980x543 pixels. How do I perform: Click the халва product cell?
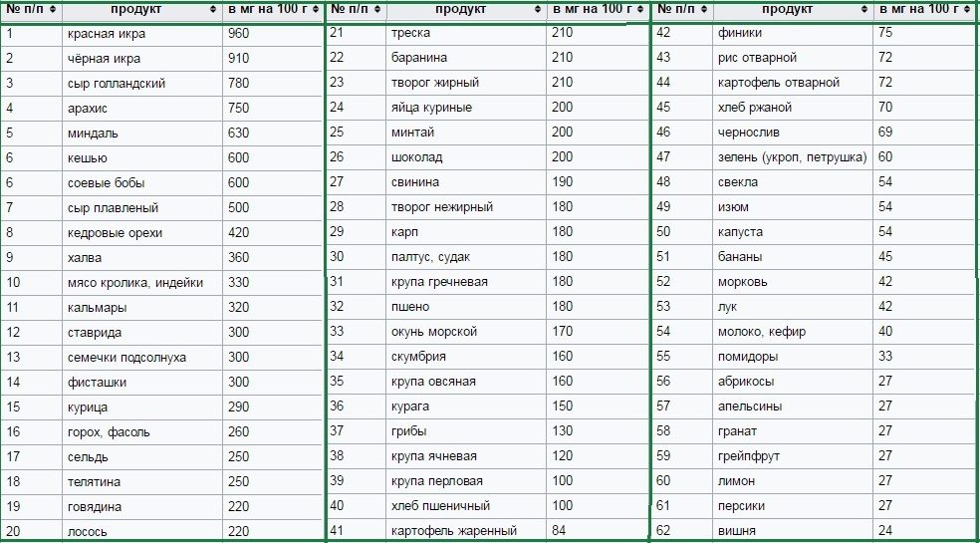click(x=142, y=258)
